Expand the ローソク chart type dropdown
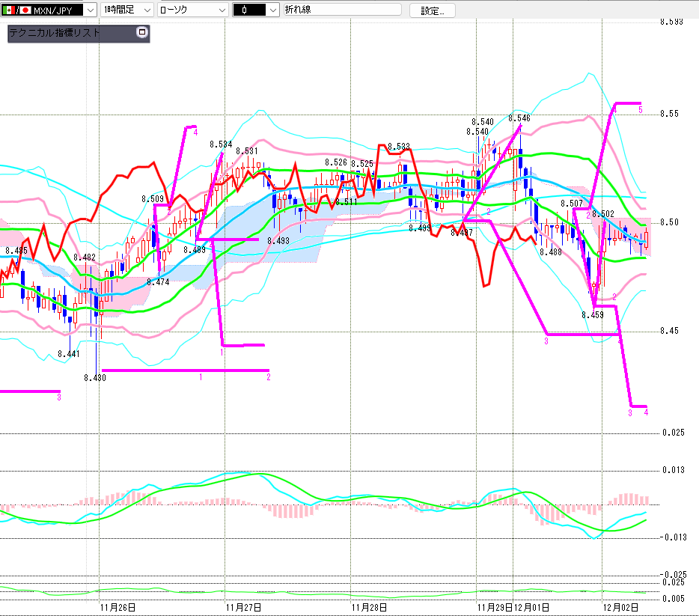The image size is (699, 616). pos(222,10)
